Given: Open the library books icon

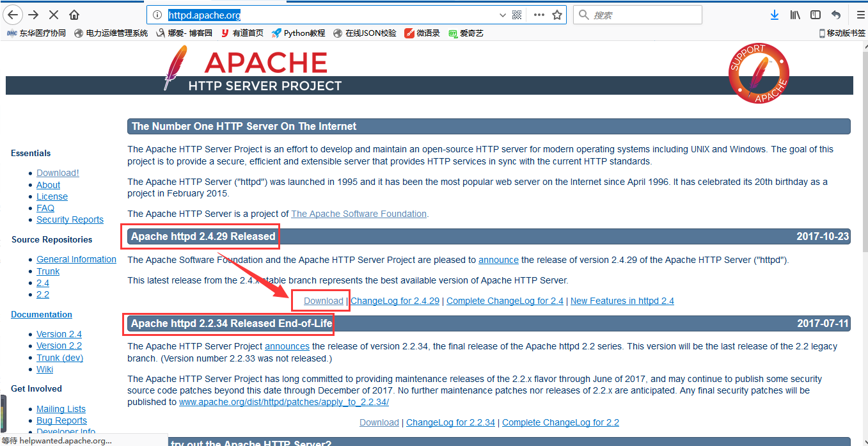Looking at the screenshot, I should [795, 15].
